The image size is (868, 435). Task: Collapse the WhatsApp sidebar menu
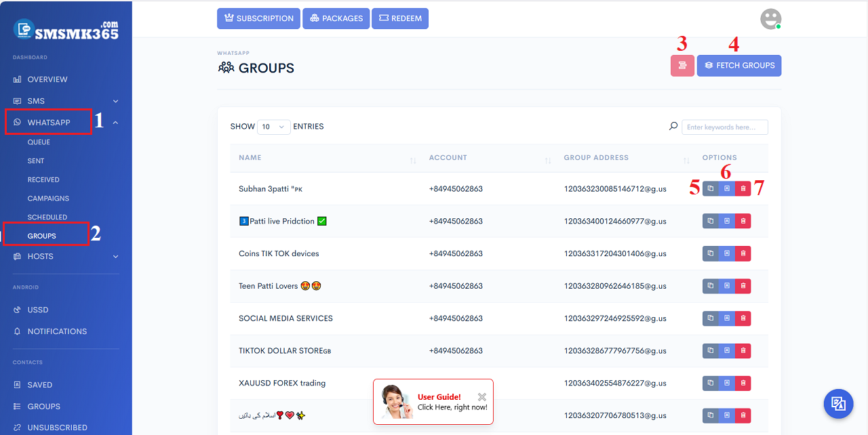click(x=66, y=123)
